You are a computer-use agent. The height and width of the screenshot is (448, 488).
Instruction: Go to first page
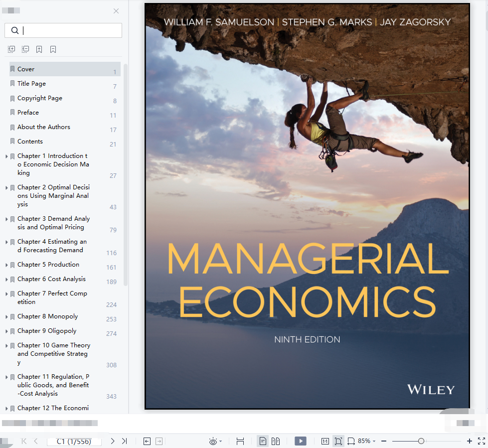click(24, 441)
